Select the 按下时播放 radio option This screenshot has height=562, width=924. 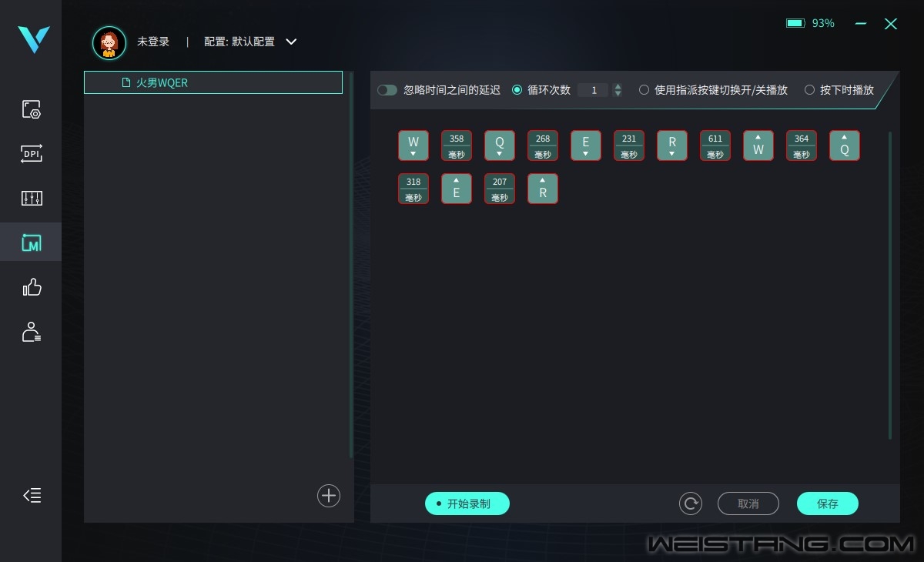point(809,90)
